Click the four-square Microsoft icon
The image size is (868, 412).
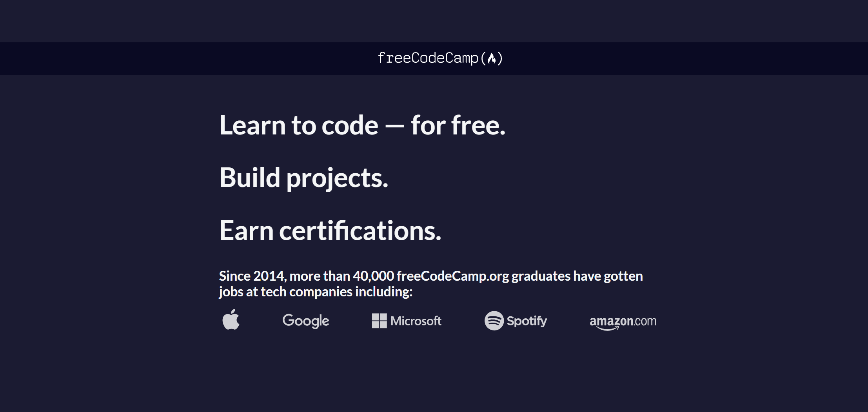tap(379, 321)
